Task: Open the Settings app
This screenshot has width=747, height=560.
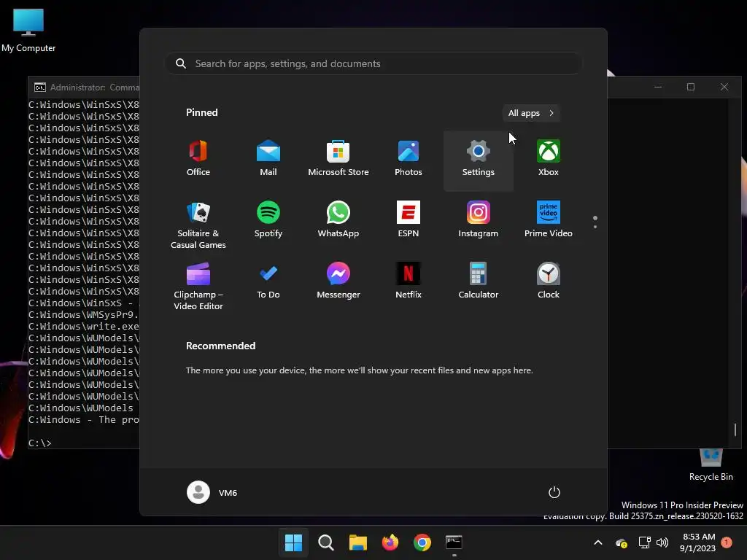Action: 479,160
